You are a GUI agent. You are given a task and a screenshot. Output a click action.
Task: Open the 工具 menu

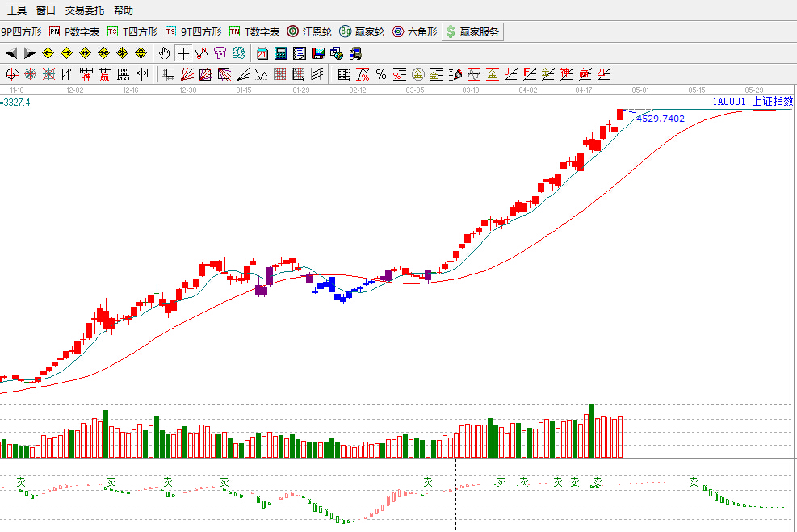[17, 10]
